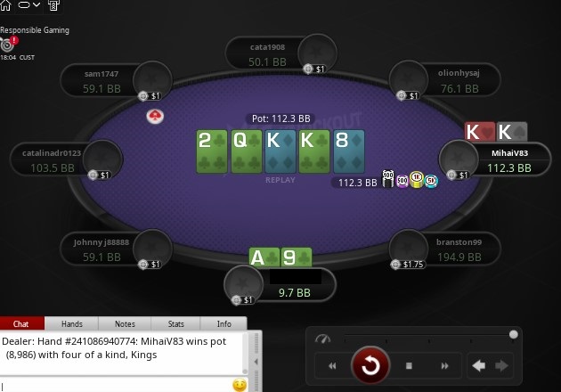561x392 pixels.
Task: Go to the next hand arrow
Action: tap(501, 366)
